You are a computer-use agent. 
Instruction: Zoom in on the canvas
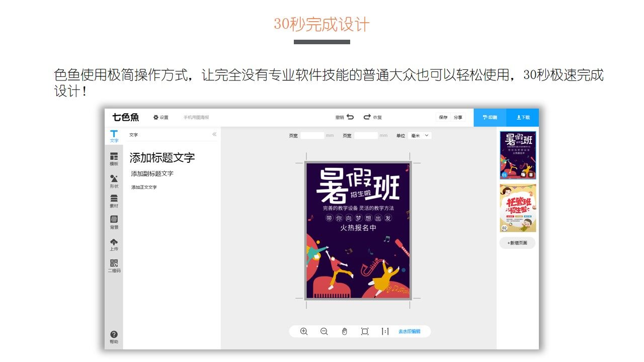tap(304, 331)
